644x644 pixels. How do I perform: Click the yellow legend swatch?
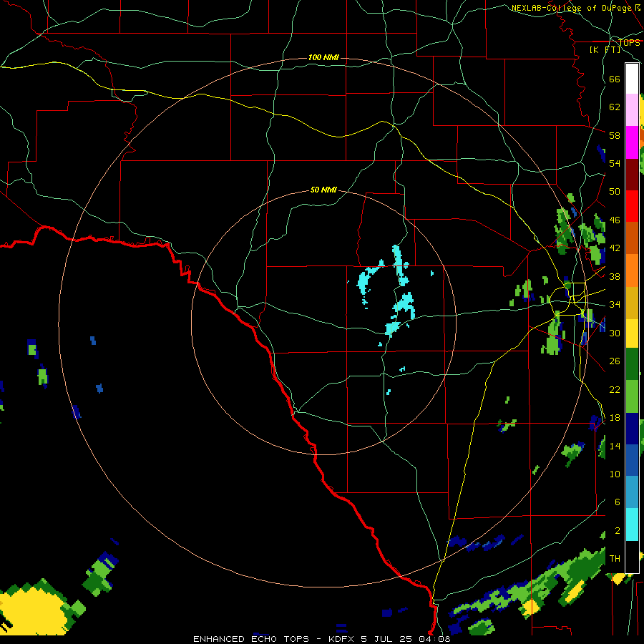[632, 333]
